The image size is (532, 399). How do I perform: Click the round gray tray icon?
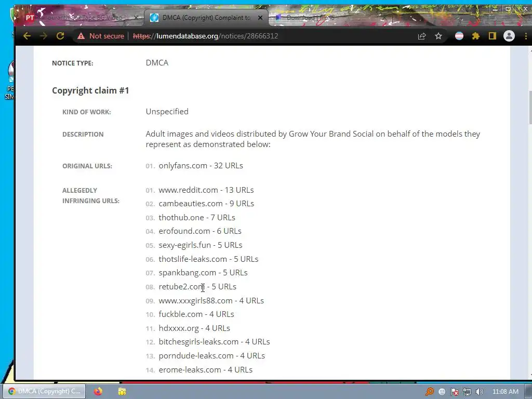coord(442,392)
